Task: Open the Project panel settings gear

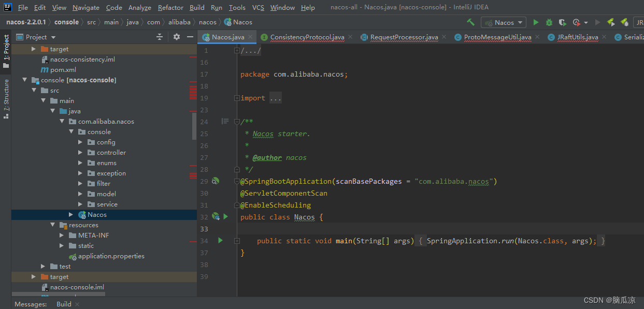Action: pos(177,37)
